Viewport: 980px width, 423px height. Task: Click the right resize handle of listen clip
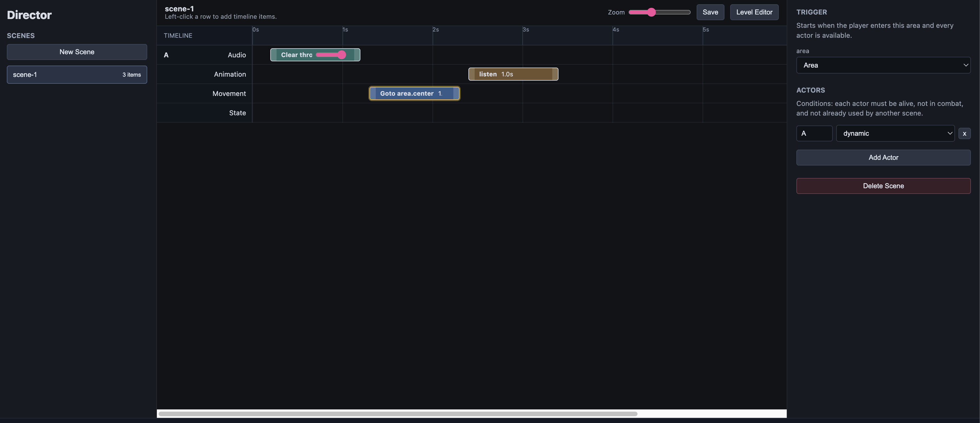click(555, 74)
